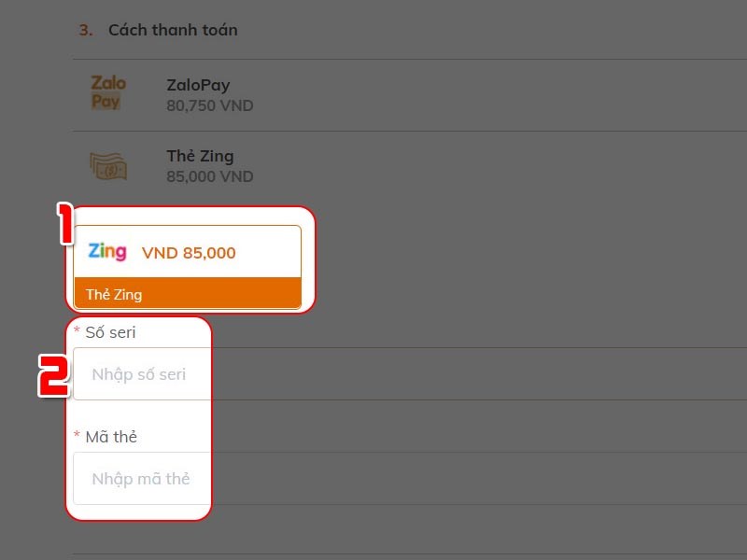Screen dimensions: 747x560
Task: Select the Thẻ Zing payment method row
Action: pos(410,167)
